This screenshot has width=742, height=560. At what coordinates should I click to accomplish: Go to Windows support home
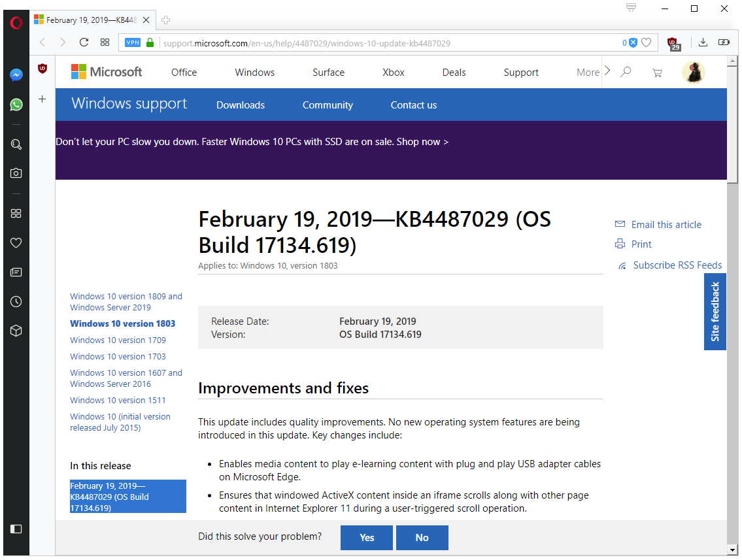click(129, 103)
